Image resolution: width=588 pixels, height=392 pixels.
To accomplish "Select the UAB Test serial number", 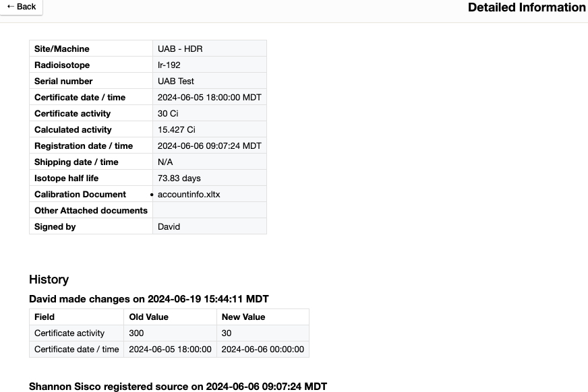I will pos(176,81).
